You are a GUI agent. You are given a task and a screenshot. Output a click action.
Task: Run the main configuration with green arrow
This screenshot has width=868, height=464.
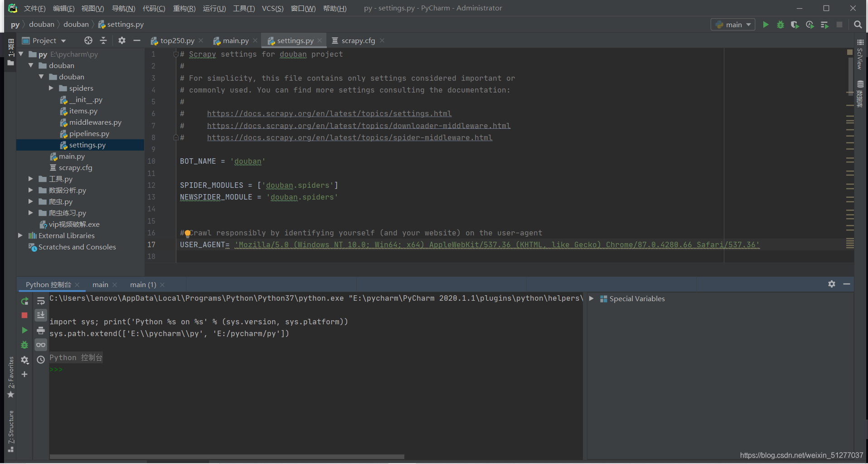(x=766, y=24)
